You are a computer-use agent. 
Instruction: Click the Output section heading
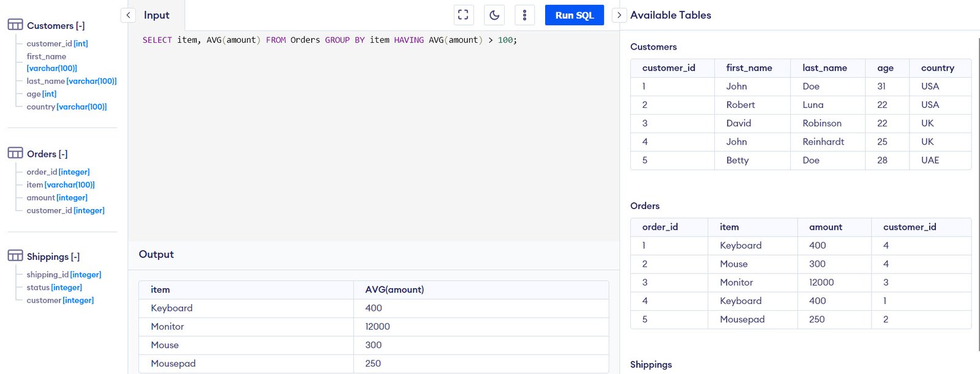tap(156, 254)
